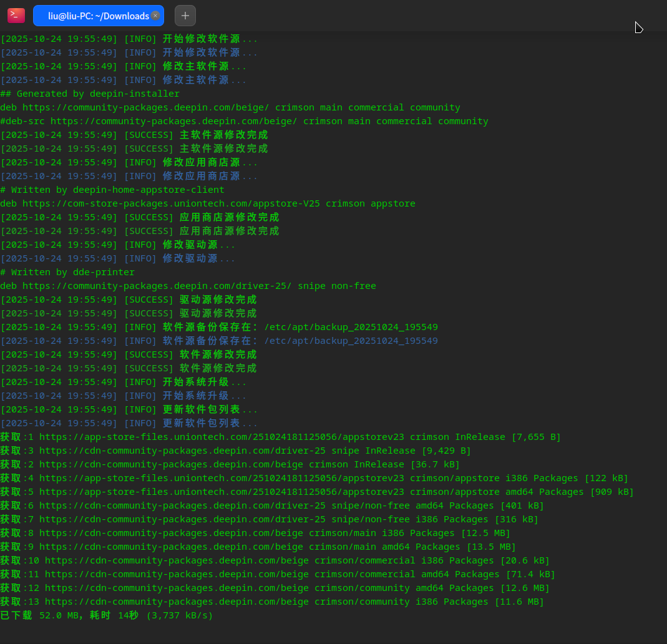Click the '已下载 52.0 MB' download summary line
This screenshot has width=667, height=644.
point(106,615)
